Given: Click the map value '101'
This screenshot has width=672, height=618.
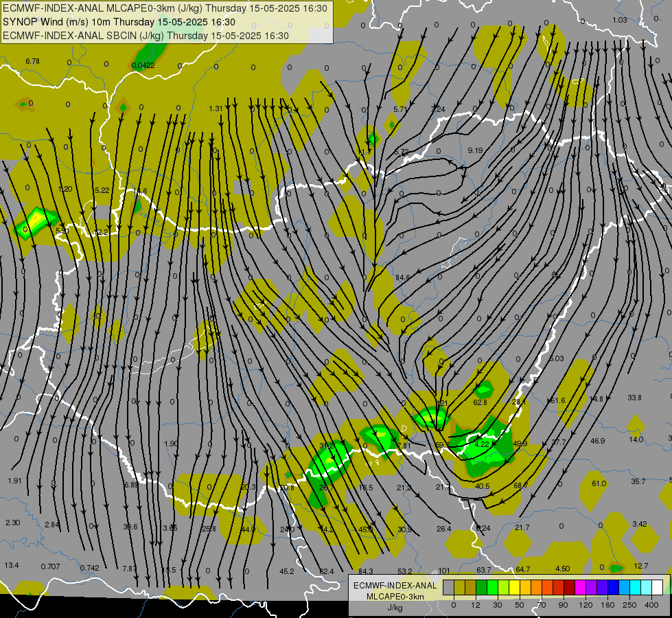Looking at the screenshot, I should coord(444,571).
